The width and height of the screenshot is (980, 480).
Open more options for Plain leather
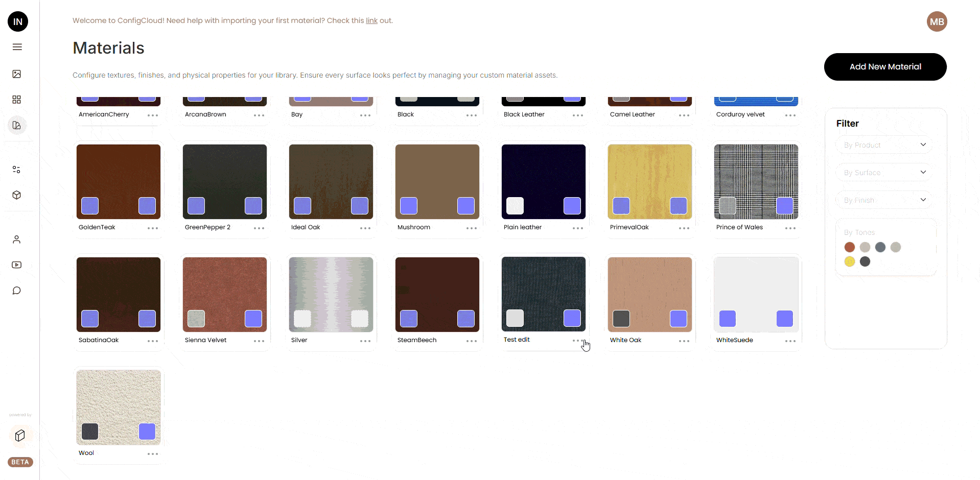click(x=578, y=228)
